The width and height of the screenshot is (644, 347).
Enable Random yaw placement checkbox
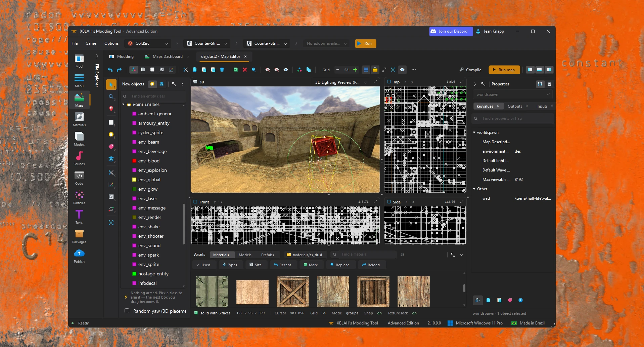[x=127, y=311]
